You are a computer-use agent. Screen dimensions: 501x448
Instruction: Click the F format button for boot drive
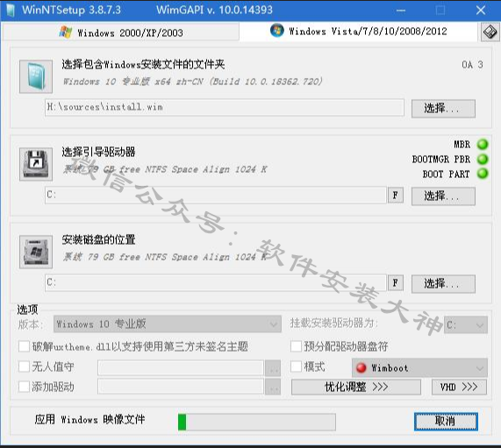coord(396,196)
